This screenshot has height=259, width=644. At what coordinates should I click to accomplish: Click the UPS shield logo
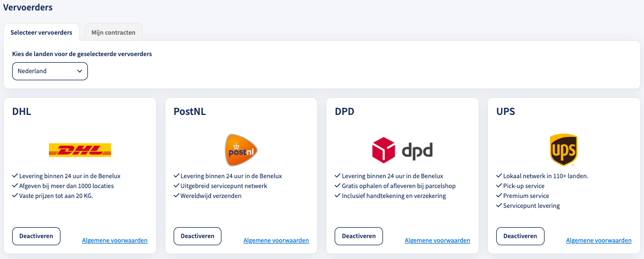(x=564, y=150)
